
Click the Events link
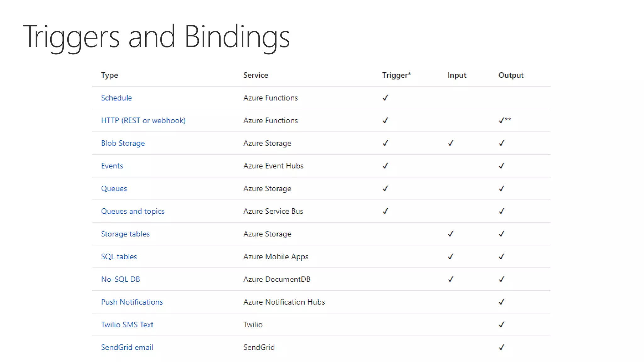pyautogui.click(x=112, y=166)
